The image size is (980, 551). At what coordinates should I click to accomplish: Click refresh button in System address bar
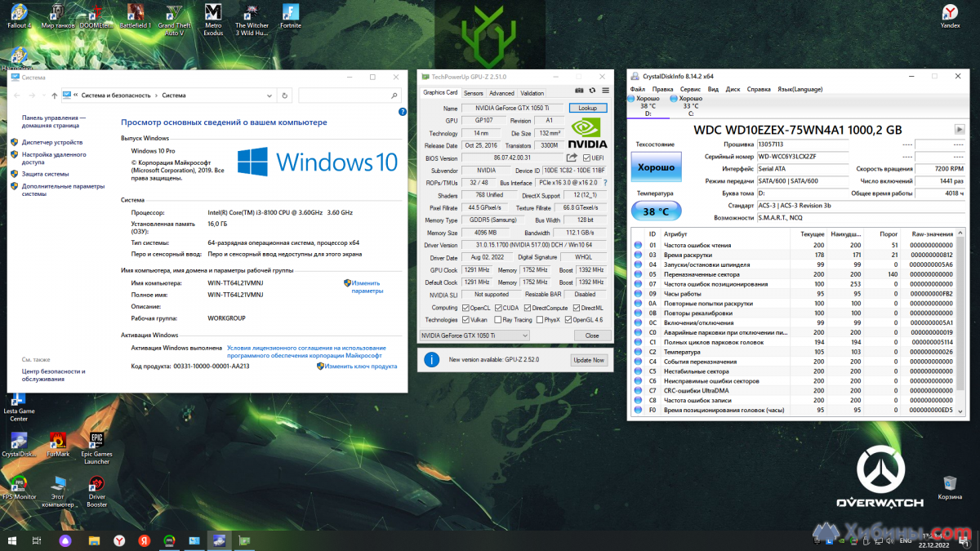pyautogui.click(x=284, y=96)
